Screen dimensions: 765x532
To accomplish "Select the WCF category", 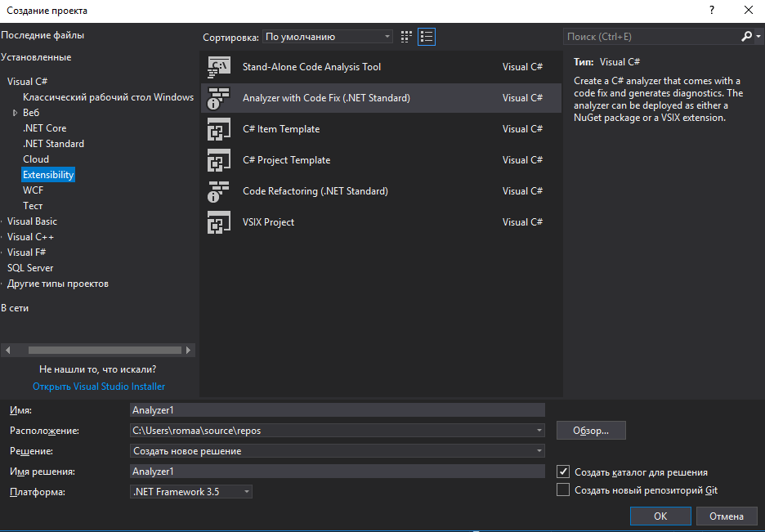I will pos(33,190).
